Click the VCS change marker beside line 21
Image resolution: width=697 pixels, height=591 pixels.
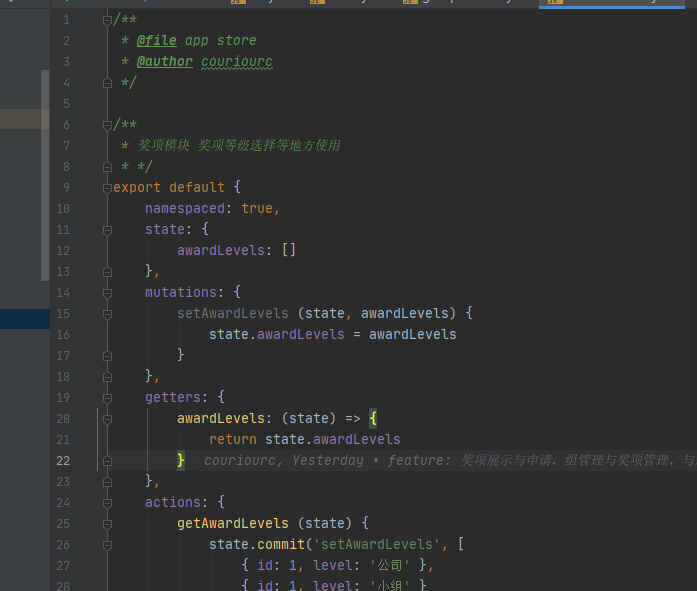coord(99,440)
